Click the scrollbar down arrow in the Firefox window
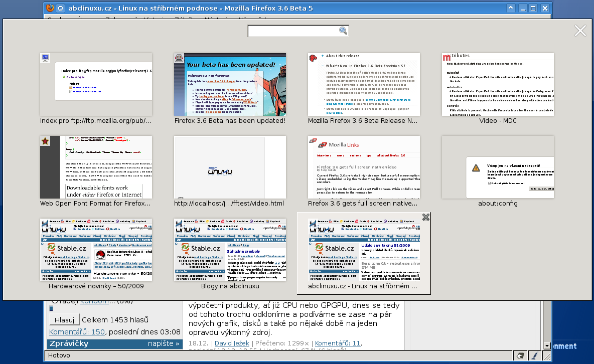Screen dimensions: 594x364 tap(547, 346)
